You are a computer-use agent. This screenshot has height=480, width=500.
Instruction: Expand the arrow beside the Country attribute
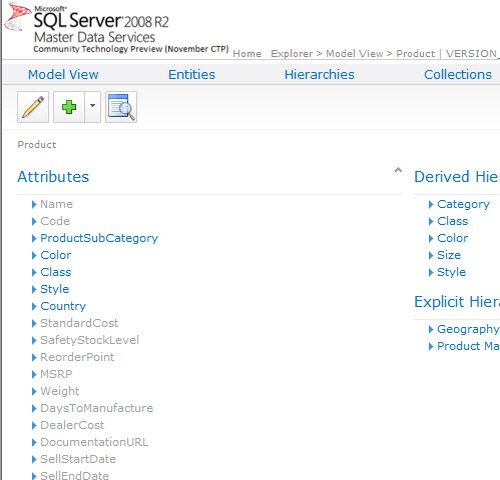34,306
